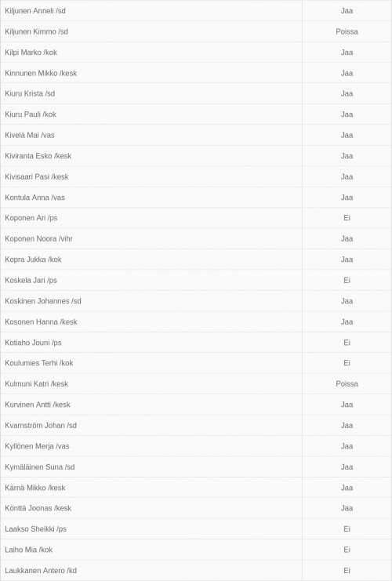Click Kymäläinen Suna /sd row
392x581 pixels.
[196, 467]
